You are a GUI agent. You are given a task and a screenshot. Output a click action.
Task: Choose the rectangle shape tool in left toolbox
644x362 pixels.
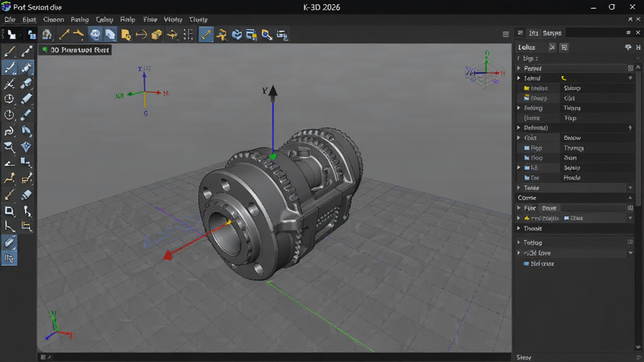(x=9, y=211)
